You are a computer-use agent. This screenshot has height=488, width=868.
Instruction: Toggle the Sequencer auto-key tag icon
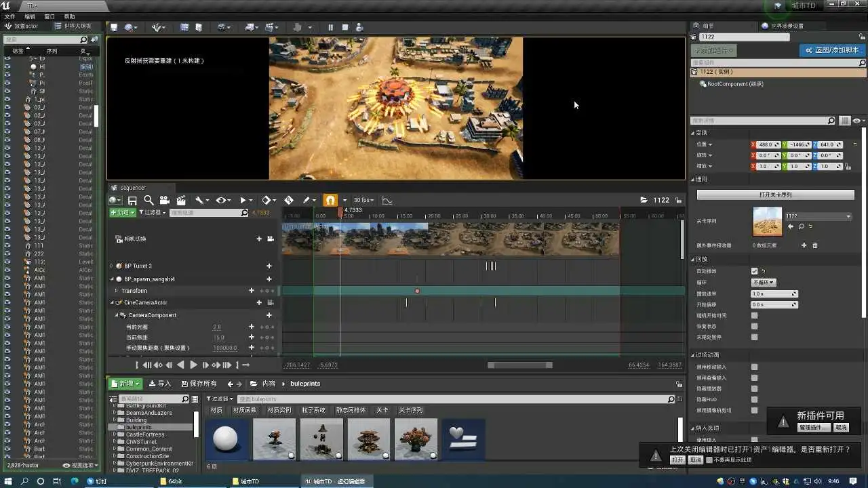(x=289, y=200)
